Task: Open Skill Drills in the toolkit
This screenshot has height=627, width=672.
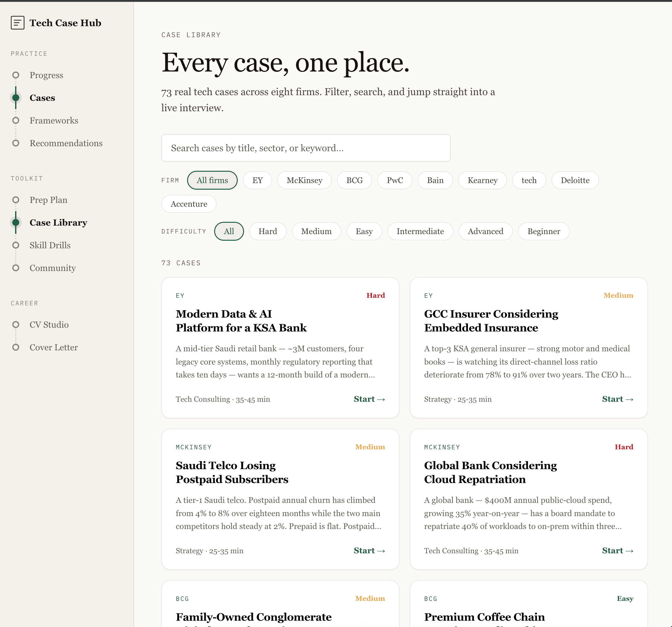Action: (x=50, y=245)
